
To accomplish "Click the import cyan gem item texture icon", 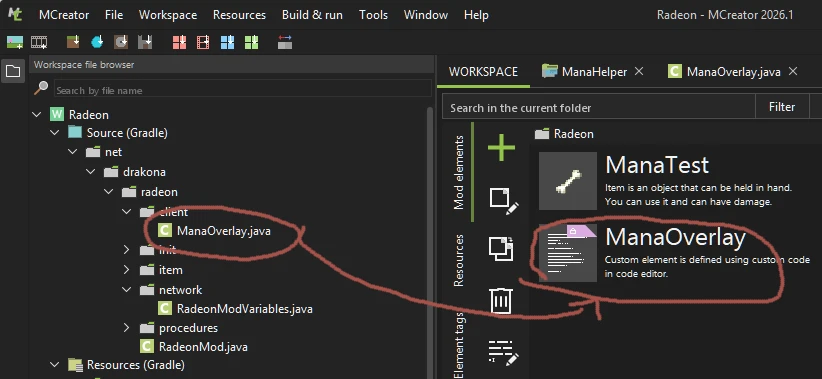I will (98, 42).
